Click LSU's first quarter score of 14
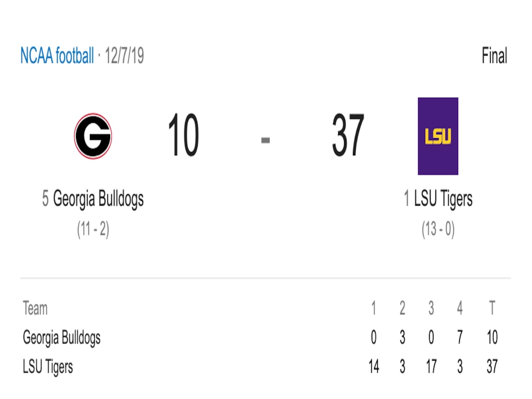This screenshot has width=532, height=399. point(373,367)
